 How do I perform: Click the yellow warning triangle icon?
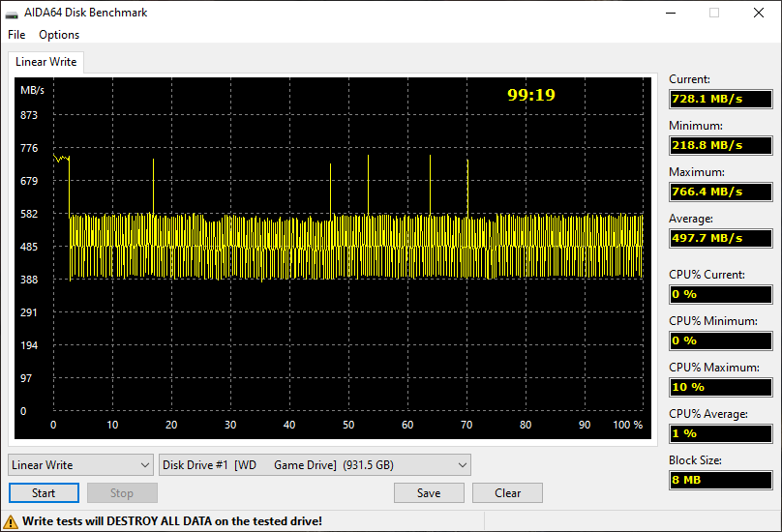click(10, 521)
